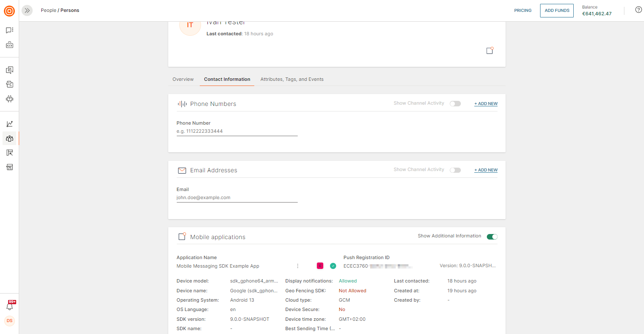Open Attributes, Tags, and Events tab
644x334 pixels.
[x=292, y=79]
